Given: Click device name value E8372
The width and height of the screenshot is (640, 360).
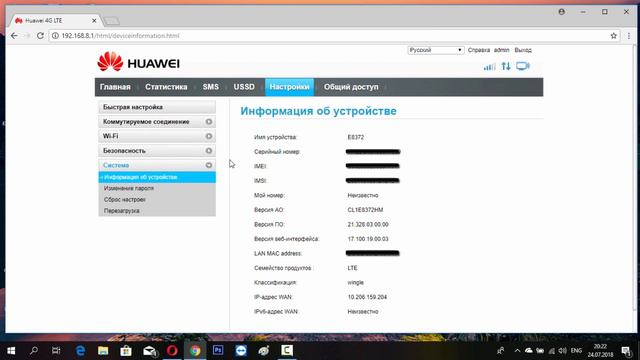Looking at the screenshot, I should tap(356, 137).
